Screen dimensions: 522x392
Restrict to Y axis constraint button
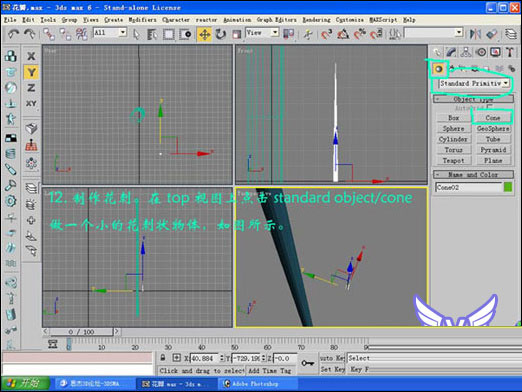point(31,72)
